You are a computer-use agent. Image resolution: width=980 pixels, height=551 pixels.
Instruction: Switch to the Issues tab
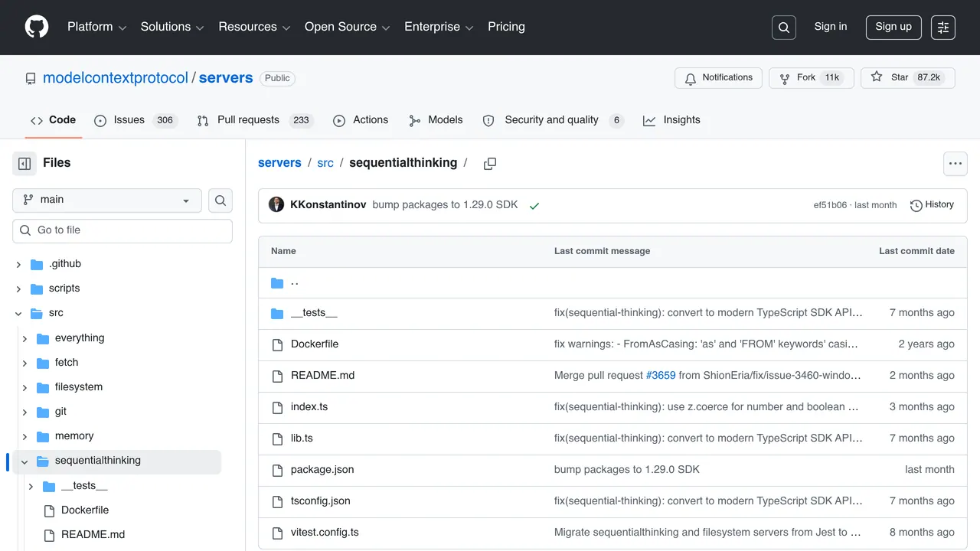pos(136,120)
